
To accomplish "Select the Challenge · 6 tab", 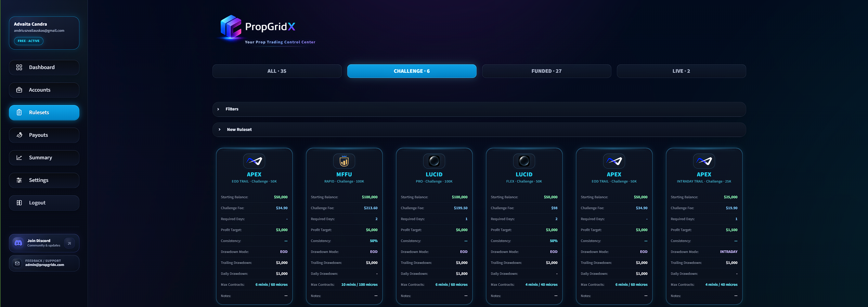I will 412,71.
